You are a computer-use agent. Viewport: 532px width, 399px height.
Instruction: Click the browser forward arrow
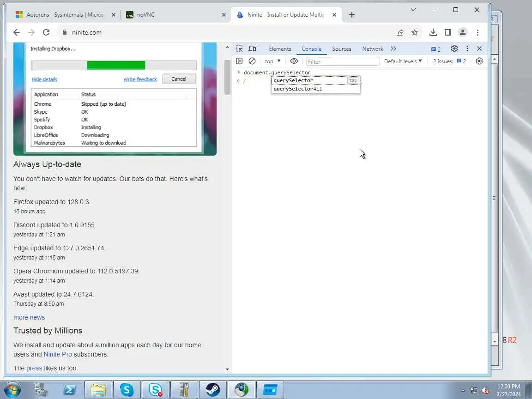pos(31,33)
